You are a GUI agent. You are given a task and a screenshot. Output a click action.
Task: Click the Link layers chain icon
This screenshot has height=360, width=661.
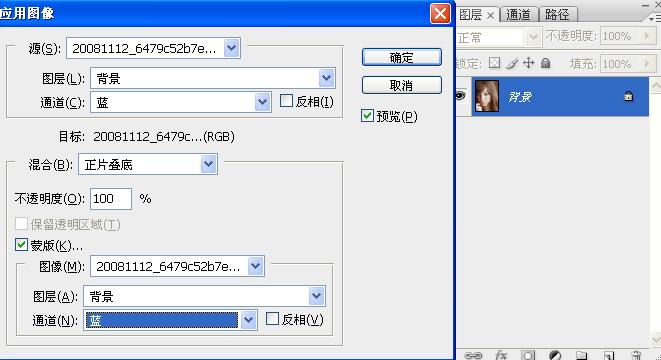[x=473, y=355]
